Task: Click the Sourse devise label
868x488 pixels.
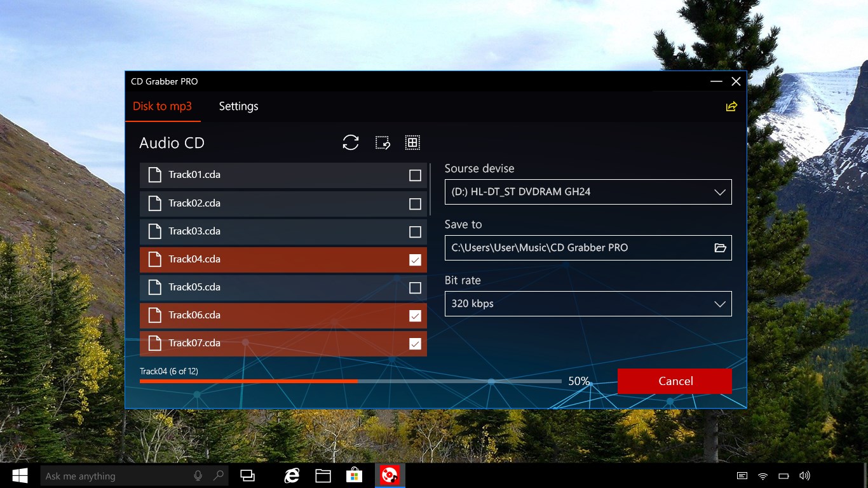Action: (x=480, y=168)
